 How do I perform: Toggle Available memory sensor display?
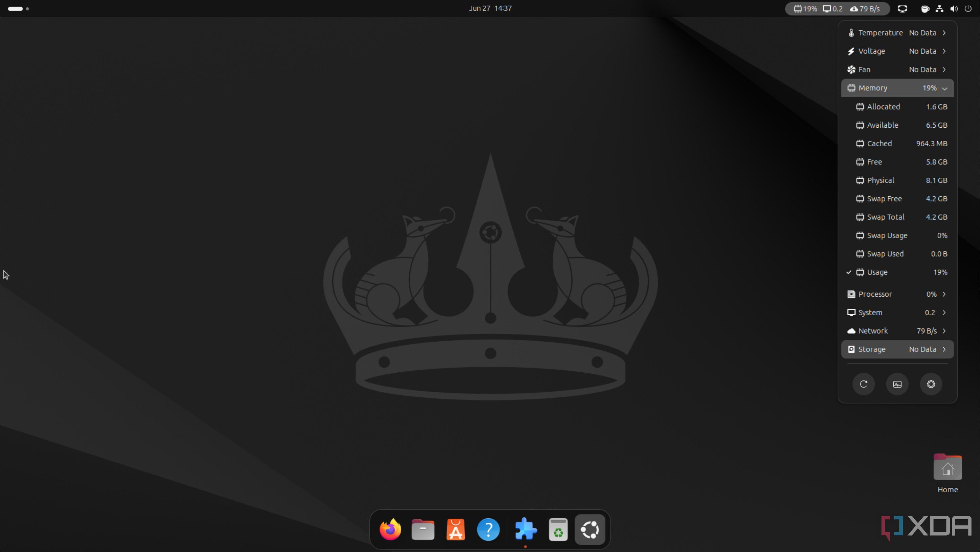pos(898,125)
